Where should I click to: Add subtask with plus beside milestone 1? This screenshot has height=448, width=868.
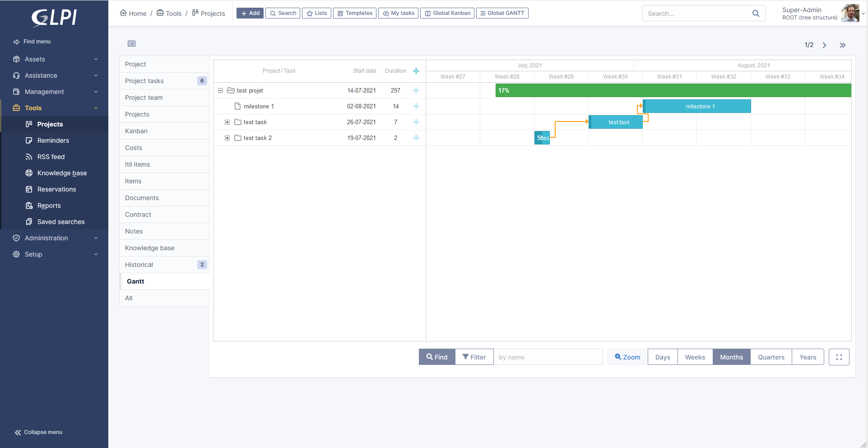(416, 107)
